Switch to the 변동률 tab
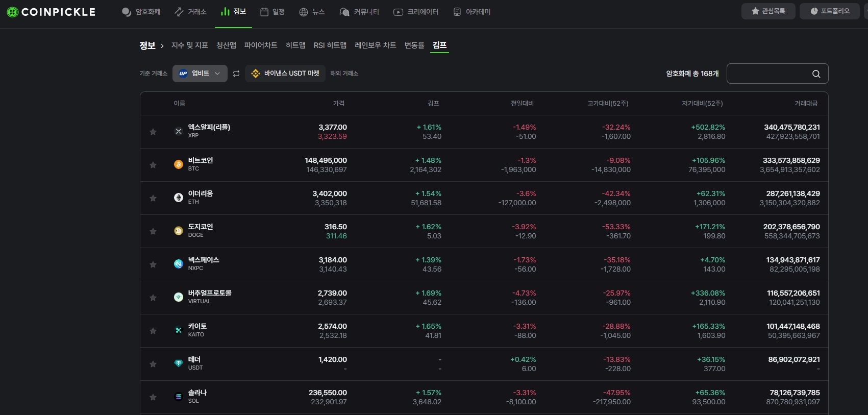This screenshot has width=868, height=415. pos(414,45)
